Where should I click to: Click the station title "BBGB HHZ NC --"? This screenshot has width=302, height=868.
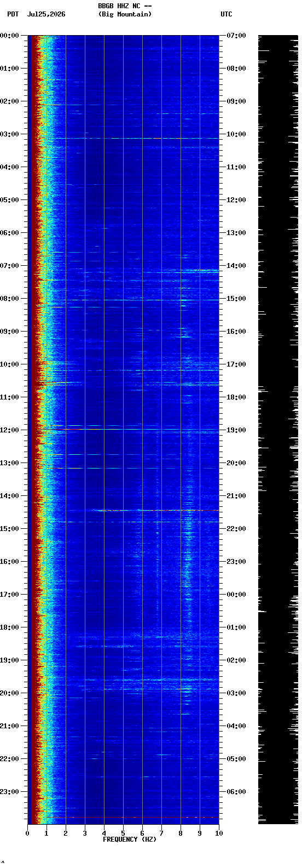[125, 6]
